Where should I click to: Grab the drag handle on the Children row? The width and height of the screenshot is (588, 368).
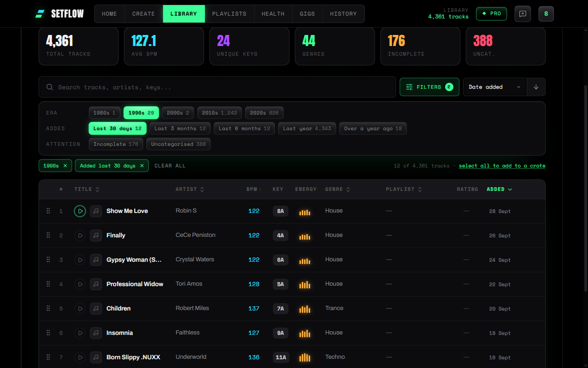tap(48, 308)
